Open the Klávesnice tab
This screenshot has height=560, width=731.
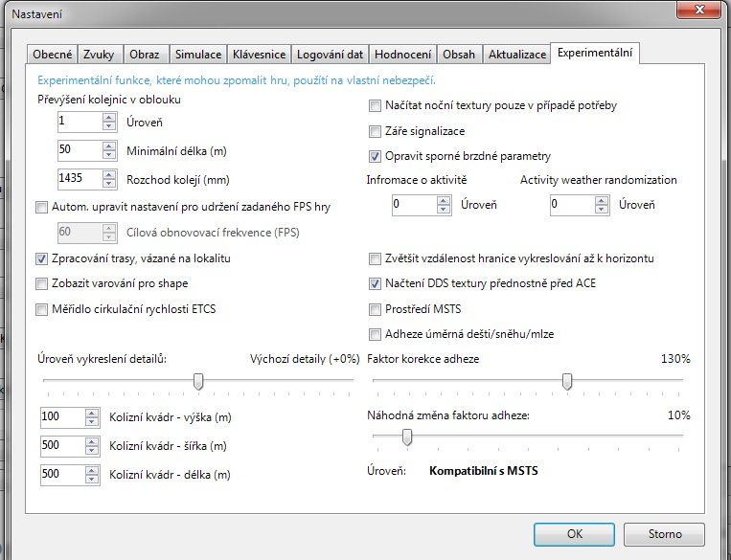[261, 55]
